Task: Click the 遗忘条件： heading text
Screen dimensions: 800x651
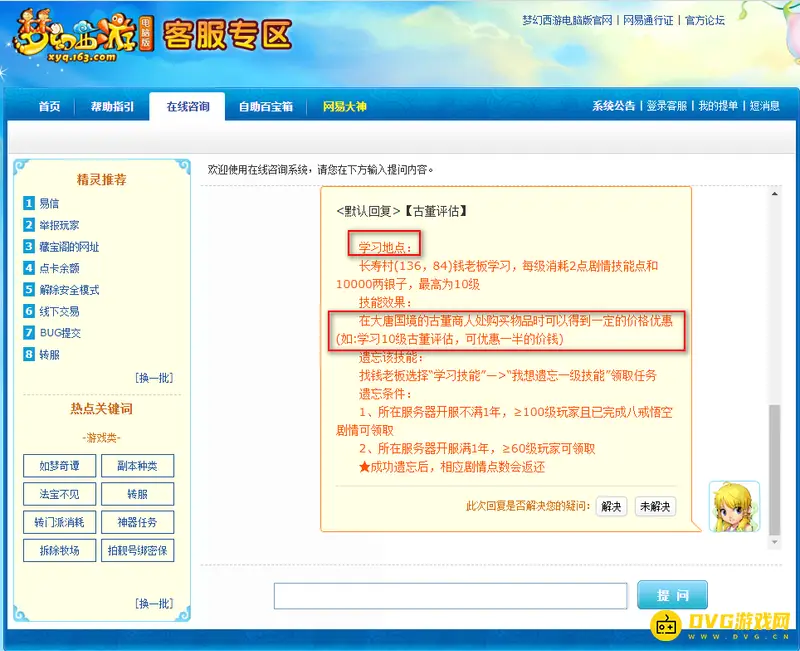Action: pyautogui.click(x=385, y=393)
